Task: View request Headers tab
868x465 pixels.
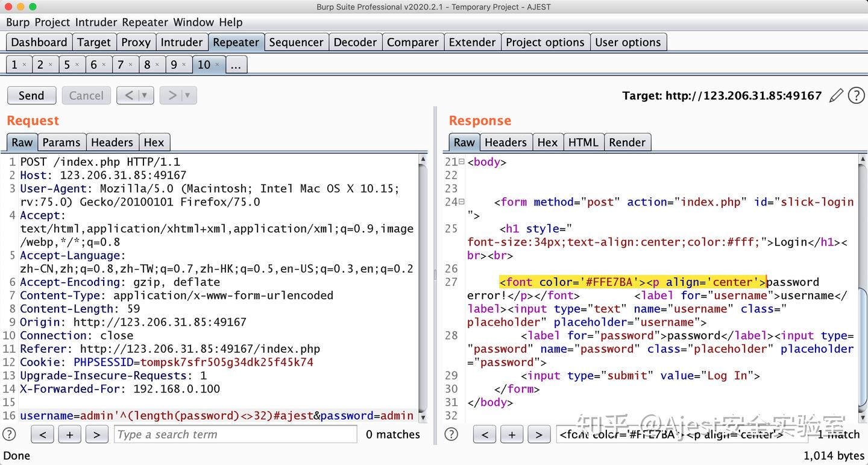Action: [112, 142]
